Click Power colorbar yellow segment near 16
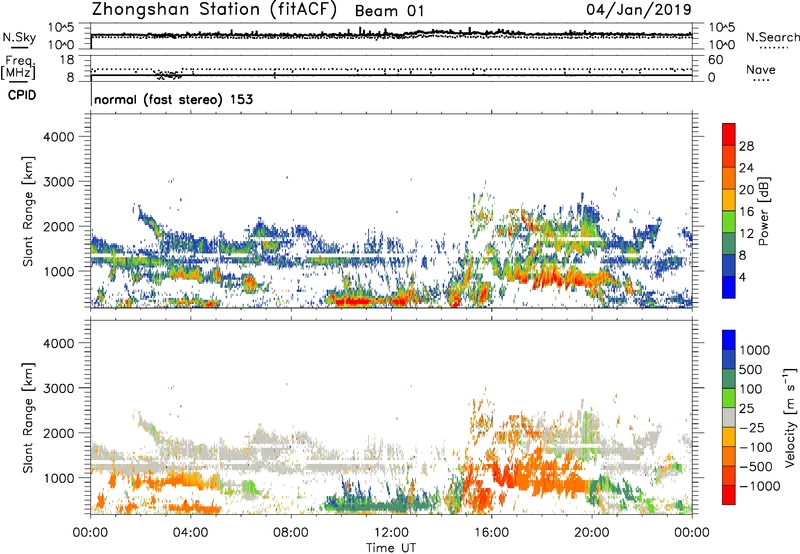This screenshot has width=800, height=554. (729, 200)
